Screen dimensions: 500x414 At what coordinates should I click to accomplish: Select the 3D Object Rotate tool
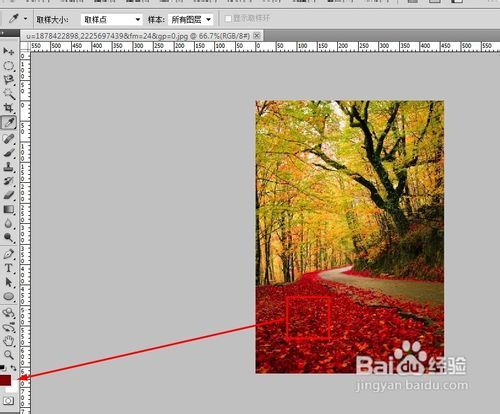[9, 313]
